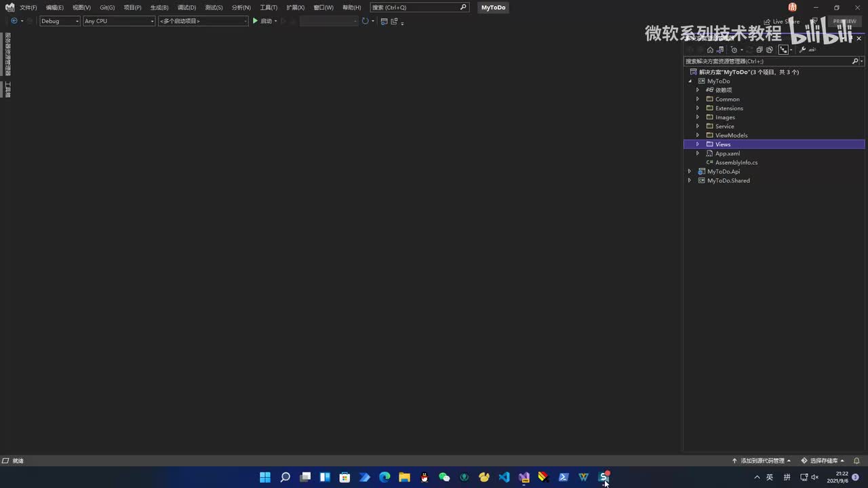Open the Windows Start menu
The width and height of the screenshot is (868, 488).
click(x=265, y=477)
